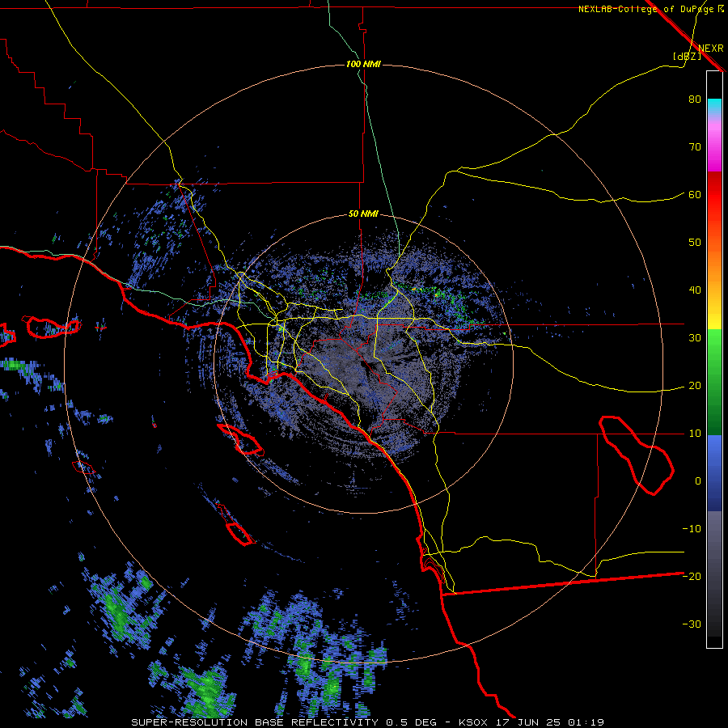Click the 100 NMI range ring label
The height and width of the screenshot is (728, 728).
363,64
